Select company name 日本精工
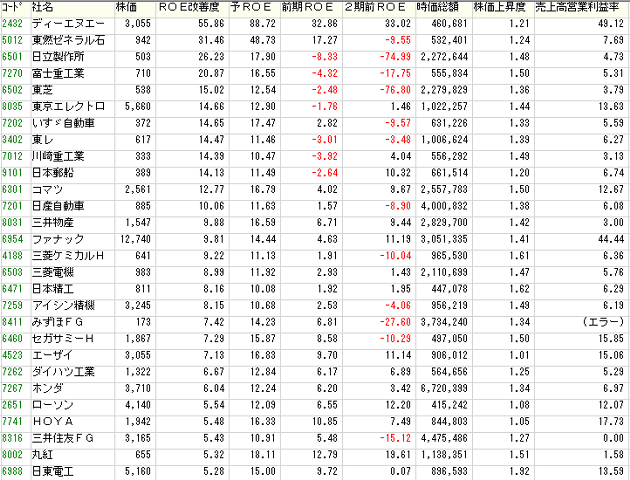630x480 pixels. coord(53,289)
